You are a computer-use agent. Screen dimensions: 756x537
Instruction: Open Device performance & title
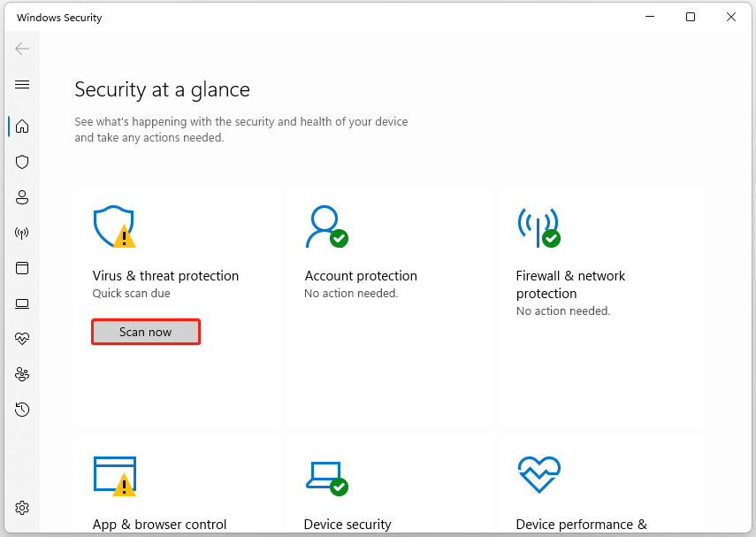tap(582, 525)
